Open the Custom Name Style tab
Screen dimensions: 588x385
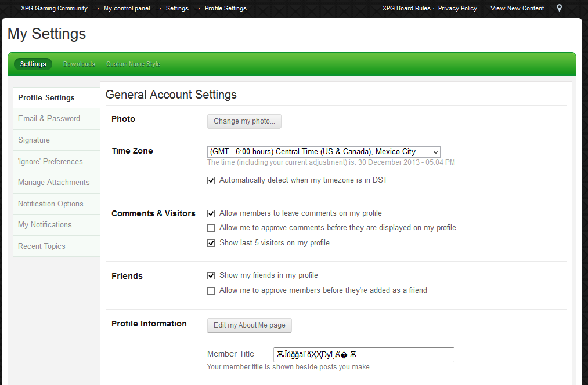(x=133, y=64)
